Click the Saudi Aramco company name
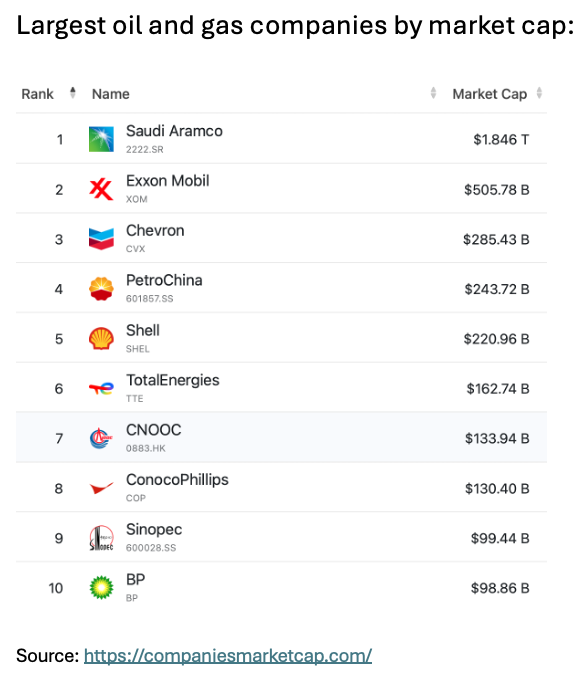 (174, 131)
